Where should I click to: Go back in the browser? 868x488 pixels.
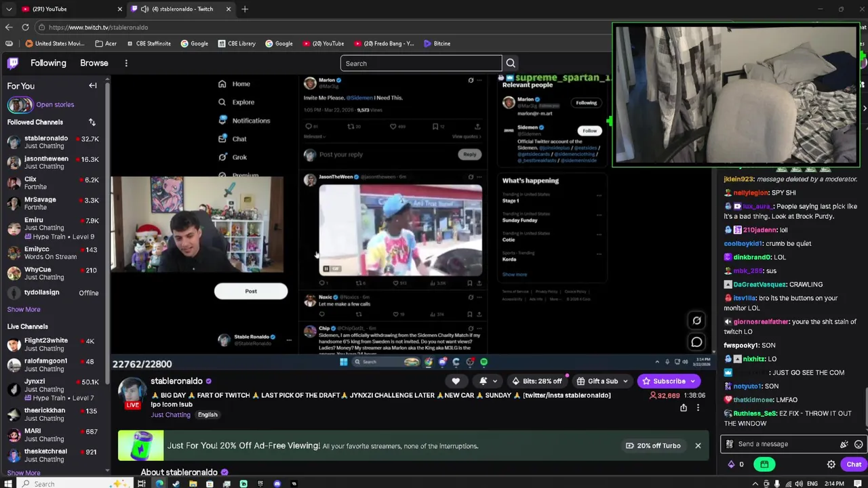click(9, 27)
